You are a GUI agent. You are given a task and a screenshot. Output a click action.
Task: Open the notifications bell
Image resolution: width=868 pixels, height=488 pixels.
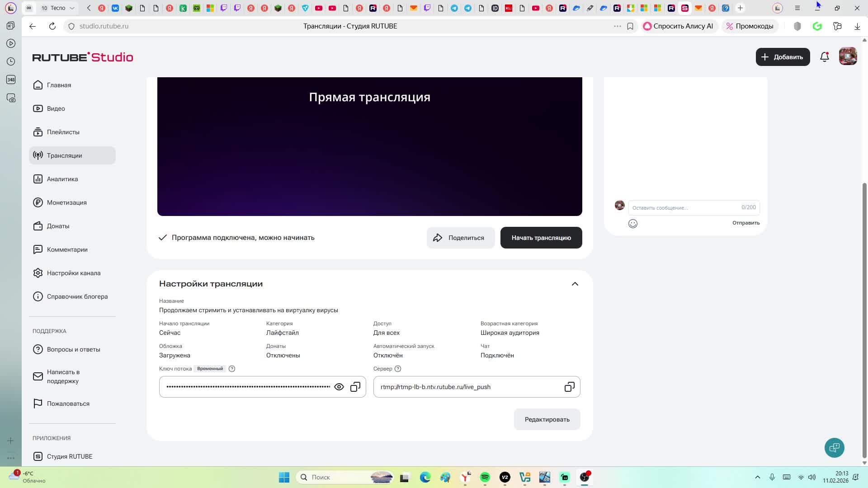pos(824,57)
